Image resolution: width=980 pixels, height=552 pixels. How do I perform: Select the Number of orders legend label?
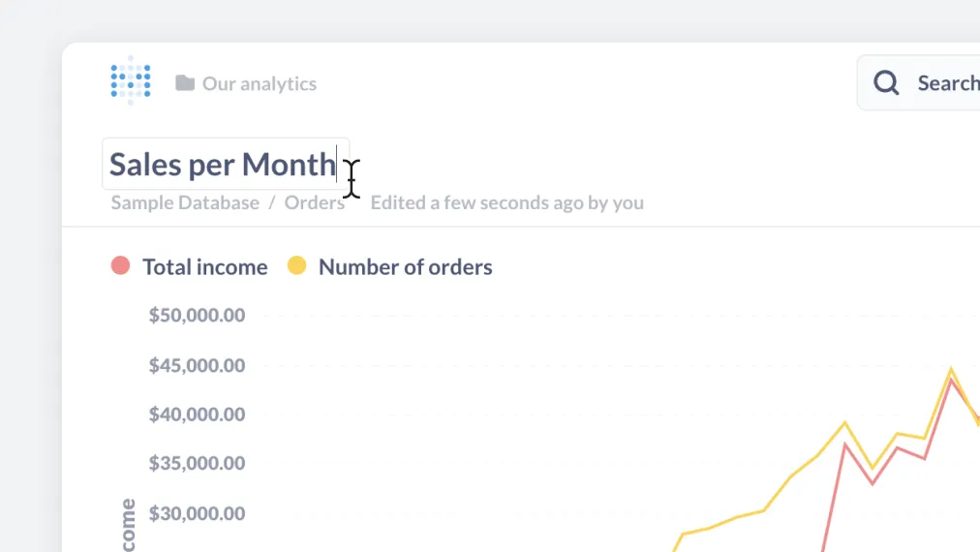coord(405,267)
